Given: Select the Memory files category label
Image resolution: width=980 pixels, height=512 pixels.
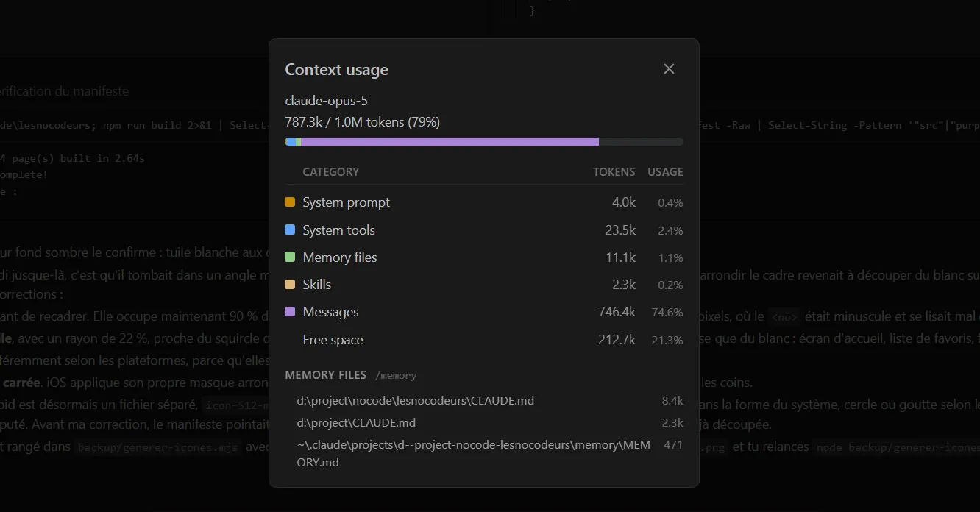Looking at the screenshot, I should [x=340, y=257].
